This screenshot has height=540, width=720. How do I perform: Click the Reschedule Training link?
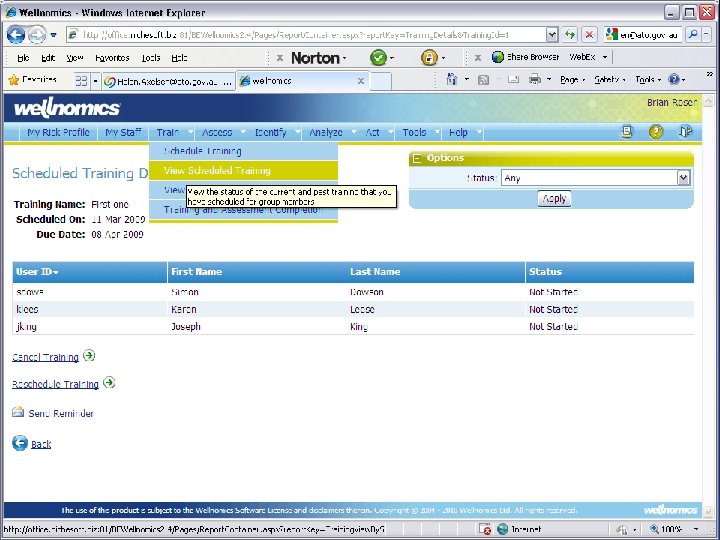[x=55, y=384]
